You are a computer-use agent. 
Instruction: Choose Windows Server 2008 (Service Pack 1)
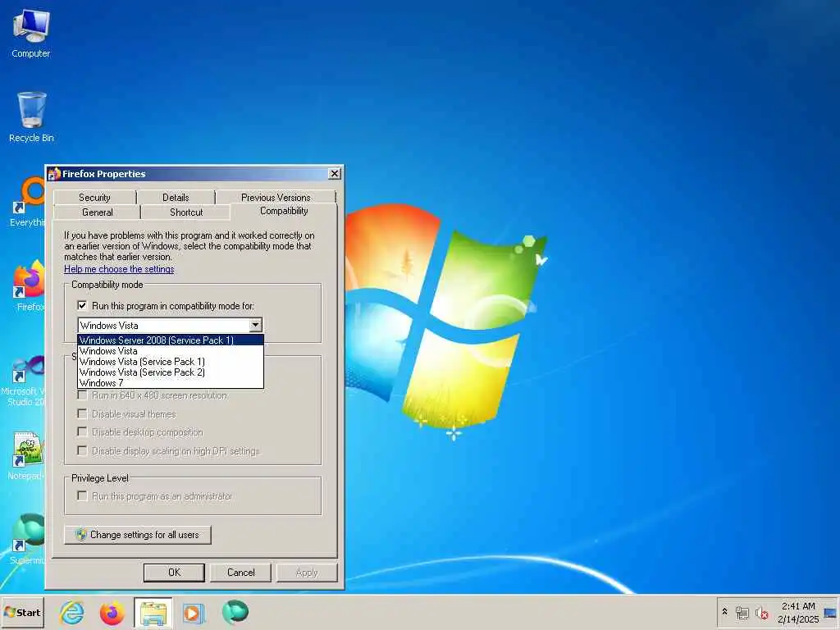tap(171, 340)
